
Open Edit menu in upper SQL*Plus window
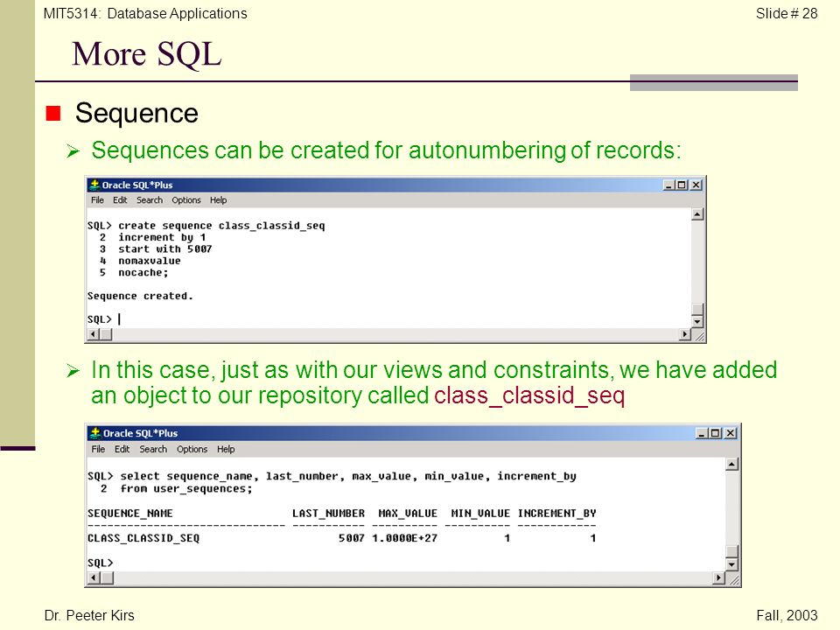[120, 200]
